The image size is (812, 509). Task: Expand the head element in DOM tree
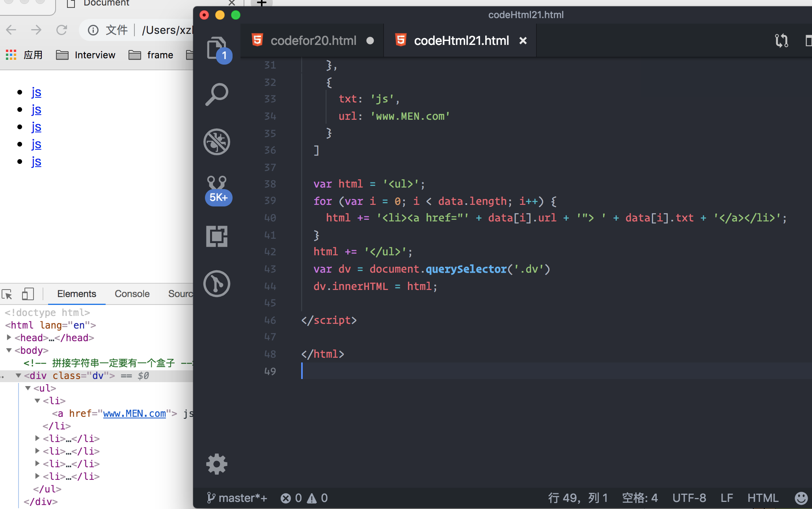coord(9,338)
